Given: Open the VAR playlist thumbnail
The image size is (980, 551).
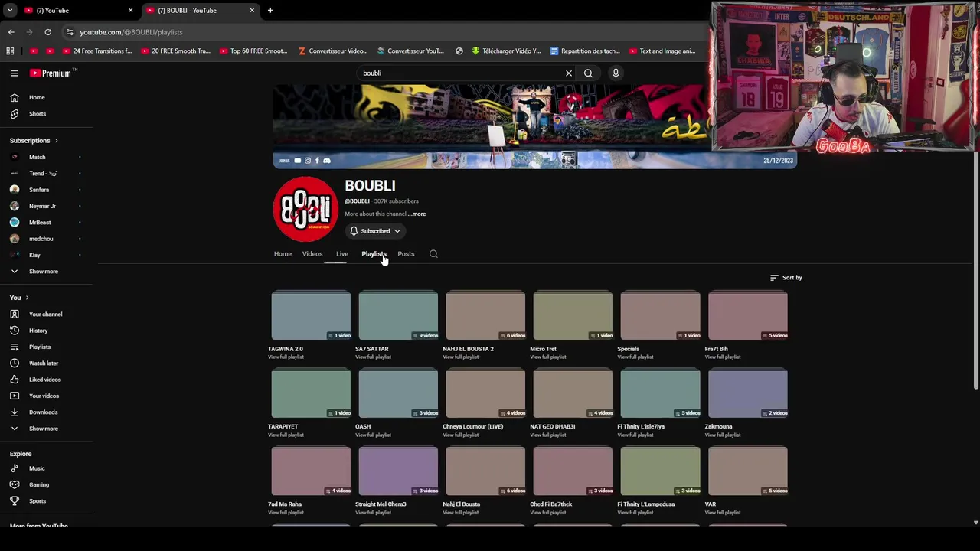Looking at the screenshot, I should pyautogui.click(x=747, y=471).
